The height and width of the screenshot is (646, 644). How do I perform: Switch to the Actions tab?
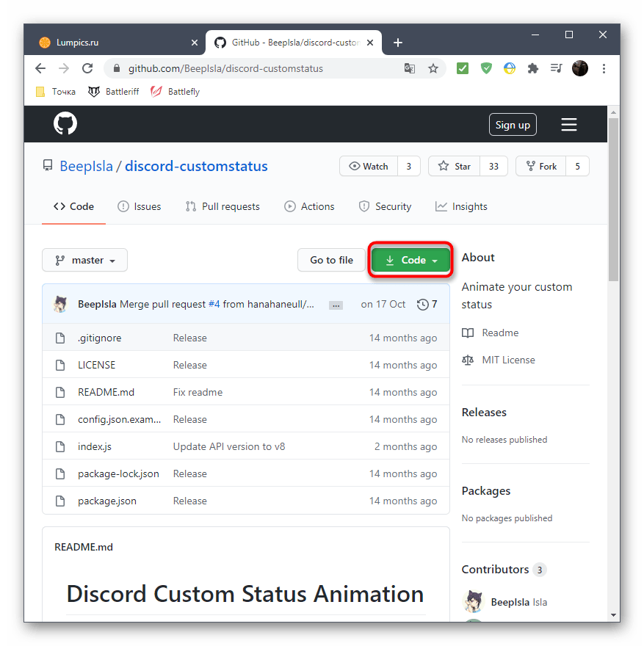[x=309, y=206]
